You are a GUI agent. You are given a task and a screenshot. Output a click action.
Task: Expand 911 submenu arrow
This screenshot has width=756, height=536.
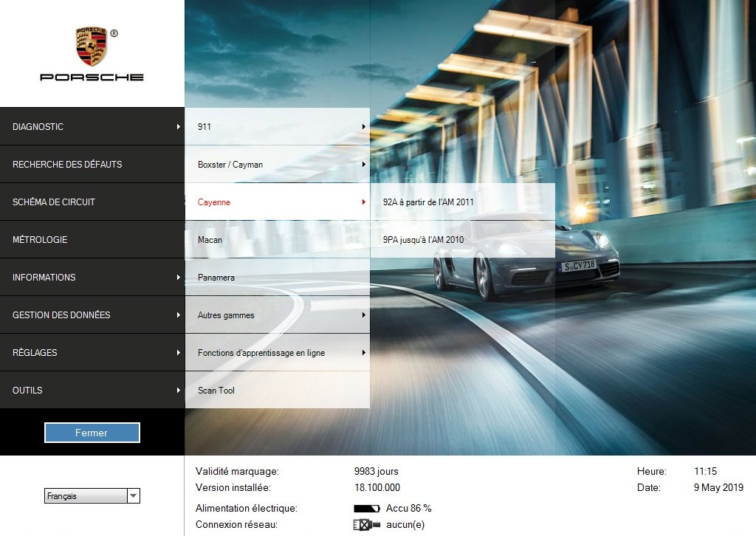pos(363,127)
